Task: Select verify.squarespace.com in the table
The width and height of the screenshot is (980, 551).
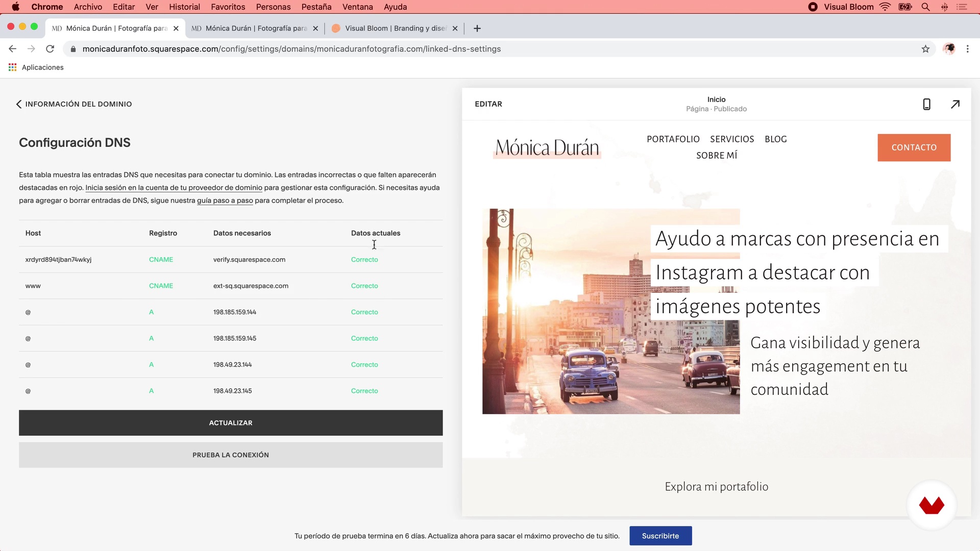Action: (x=249, y=260)
